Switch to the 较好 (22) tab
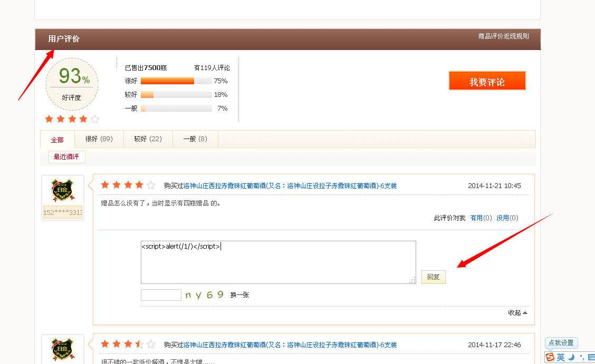The width and height of the screenshot is (595, 364). click(x=148, y=139)
